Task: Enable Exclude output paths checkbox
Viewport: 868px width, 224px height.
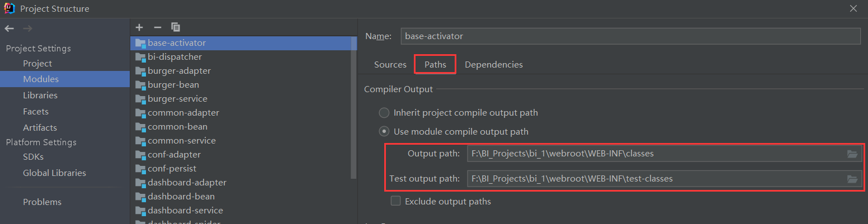Action: click(x=396, y=201)
